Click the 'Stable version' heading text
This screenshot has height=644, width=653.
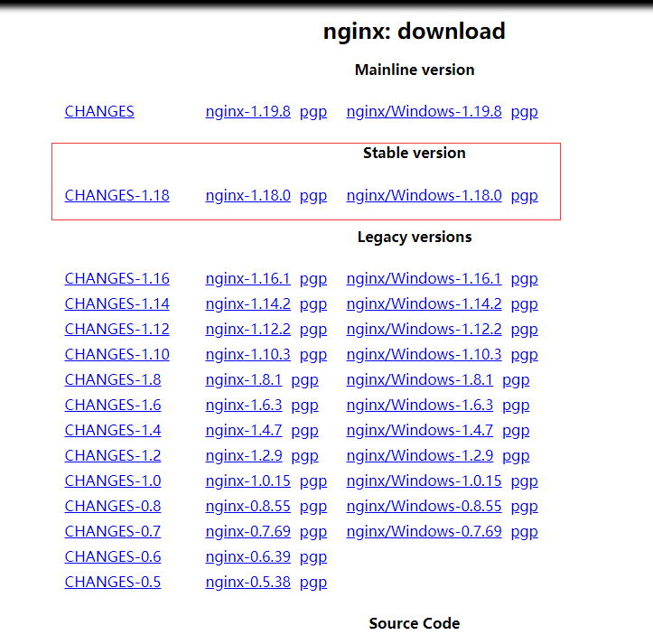point(415,153)
